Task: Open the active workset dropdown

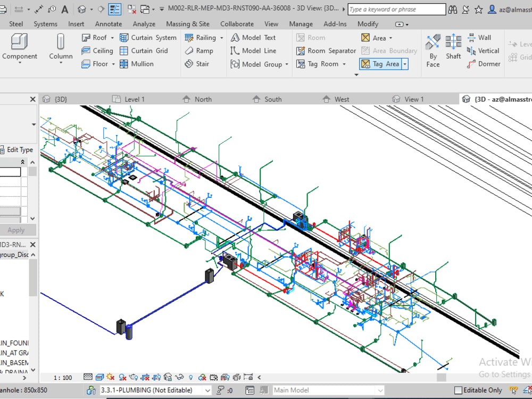Action: coord(207,390)
